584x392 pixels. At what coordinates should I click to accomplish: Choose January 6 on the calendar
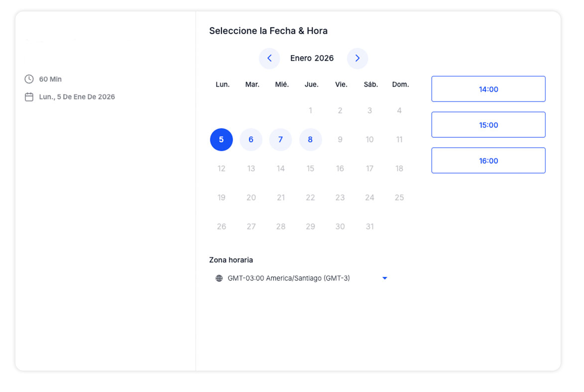(251, 140)
